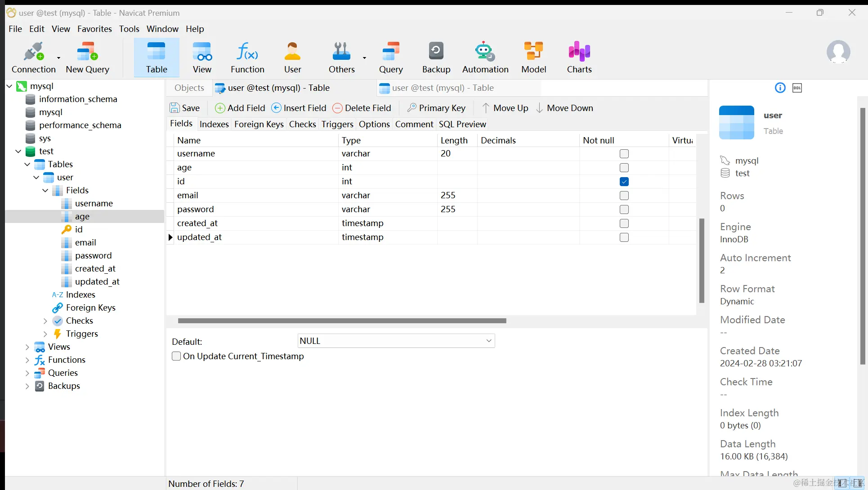
Task: Expand the Queries node
Action: coord(27,373)
